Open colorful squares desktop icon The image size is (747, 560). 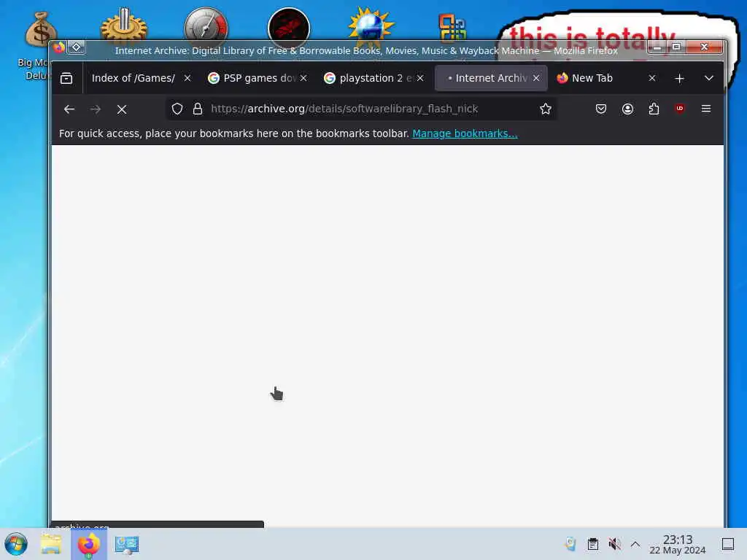coord(452,28)
